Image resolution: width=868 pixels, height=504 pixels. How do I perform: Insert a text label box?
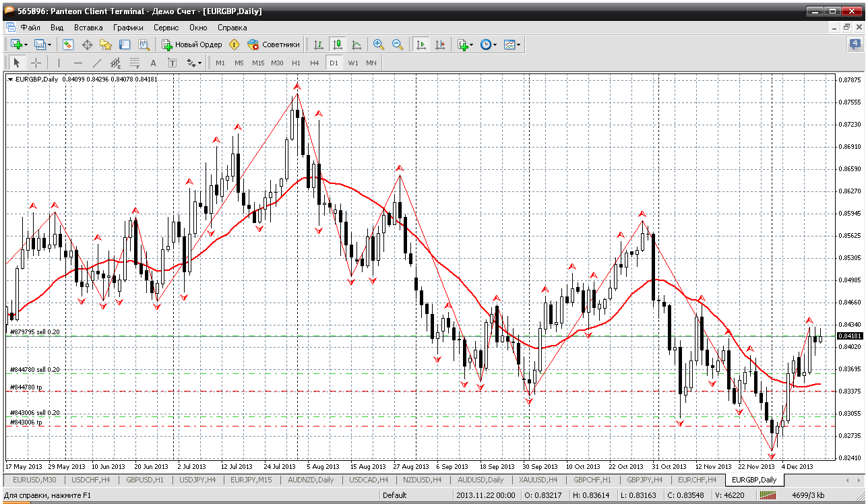click(x=172, y=63)
